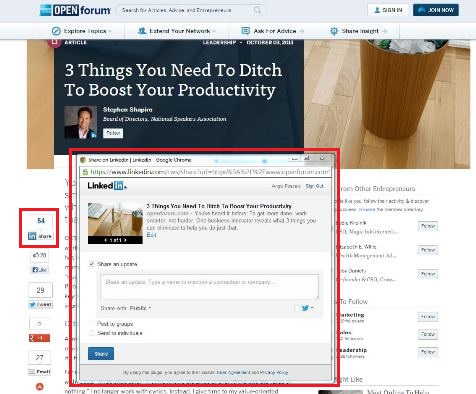Click the Extend Your Network people icon
Viewport: 476px width, 394px height.
pos(142,31)
